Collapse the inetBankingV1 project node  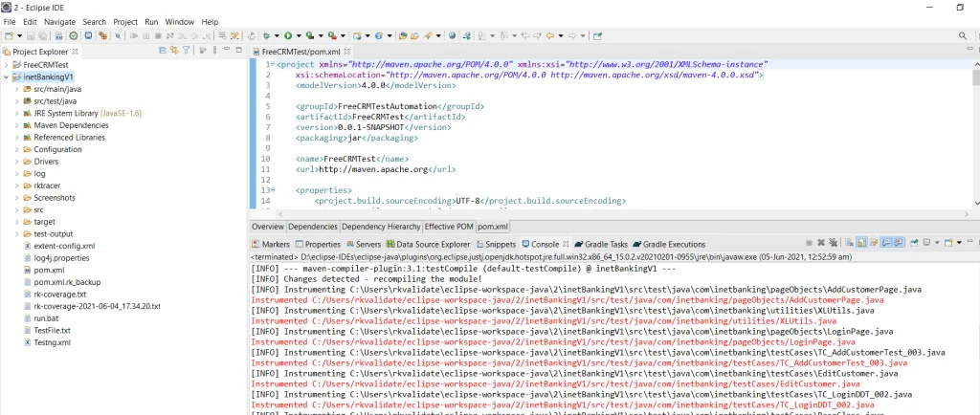tap(7, 77)
